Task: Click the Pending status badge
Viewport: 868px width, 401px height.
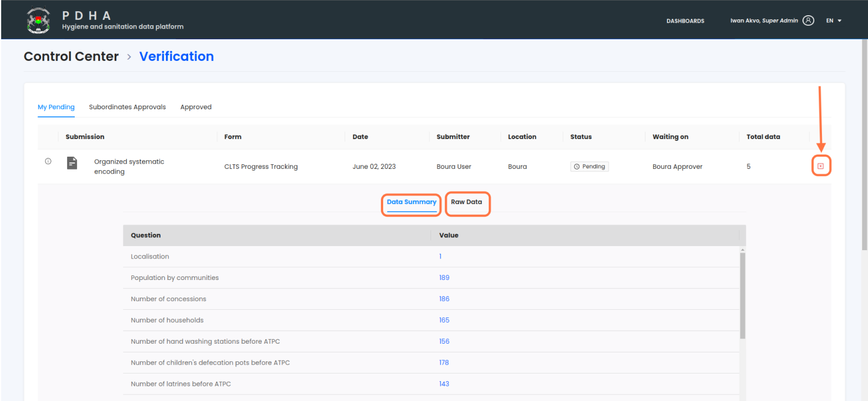Action: tap(590, 167)
